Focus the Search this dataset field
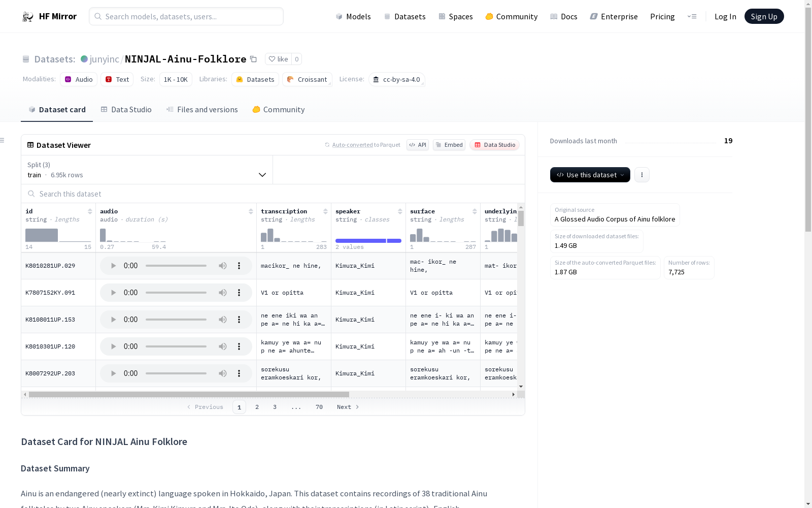Image resolution: width=812 pixels, height=508 pixels. point(273,194)
